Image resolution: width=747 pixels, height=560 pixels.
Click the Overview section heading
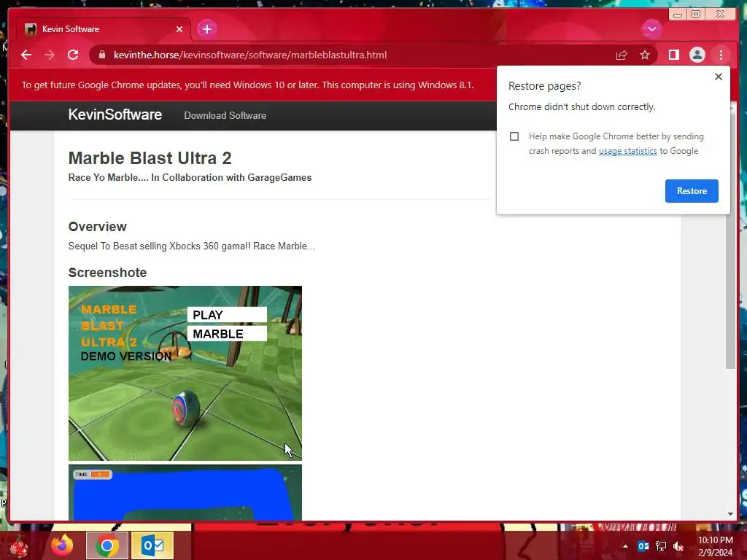(x=97, y=227)
